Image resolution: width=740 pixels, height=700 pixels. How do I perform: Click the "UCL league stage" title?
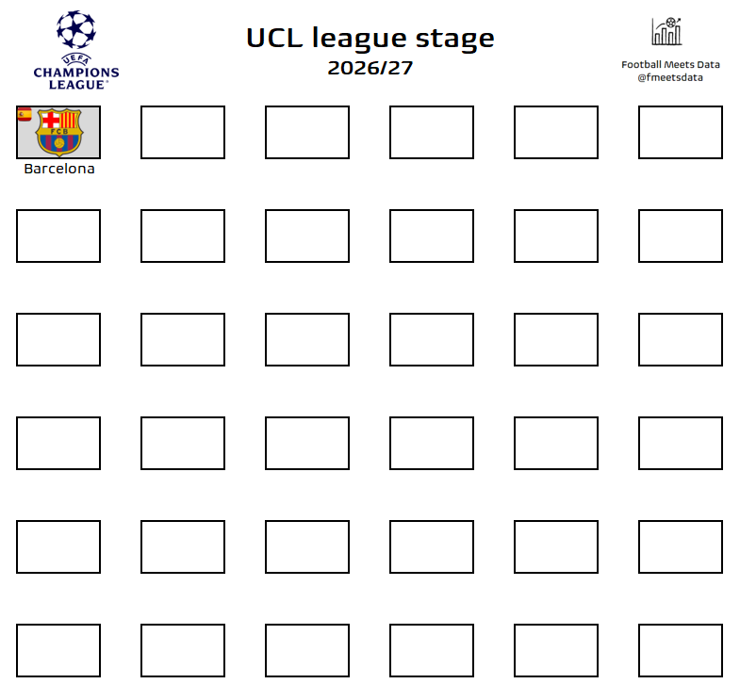(370, 38)
